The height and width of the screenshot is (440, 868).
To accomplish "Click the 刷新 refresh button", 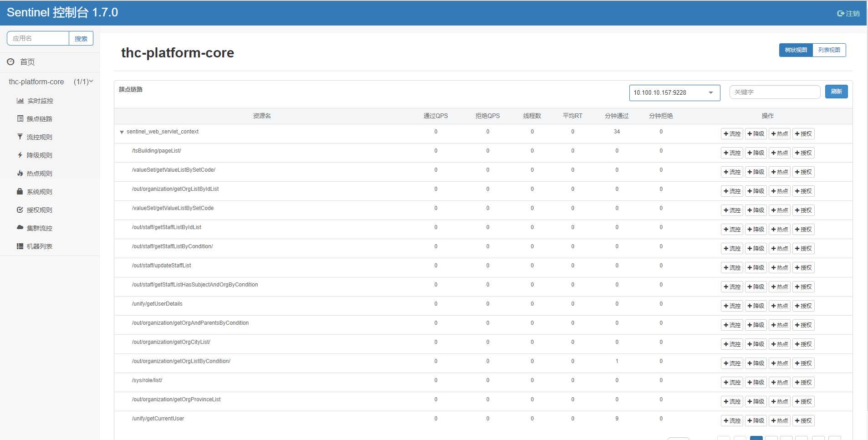I will (x=837, y=92).
